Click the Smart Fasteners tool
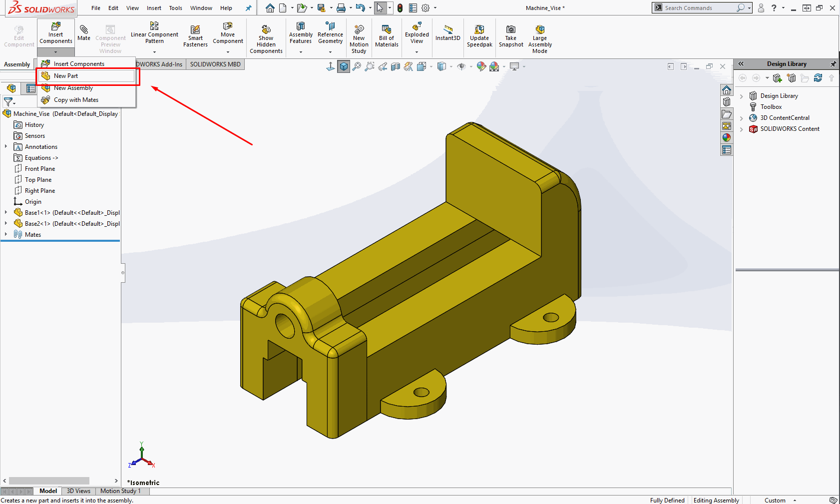This screenshot has width=840, height=504. [195, 36]
